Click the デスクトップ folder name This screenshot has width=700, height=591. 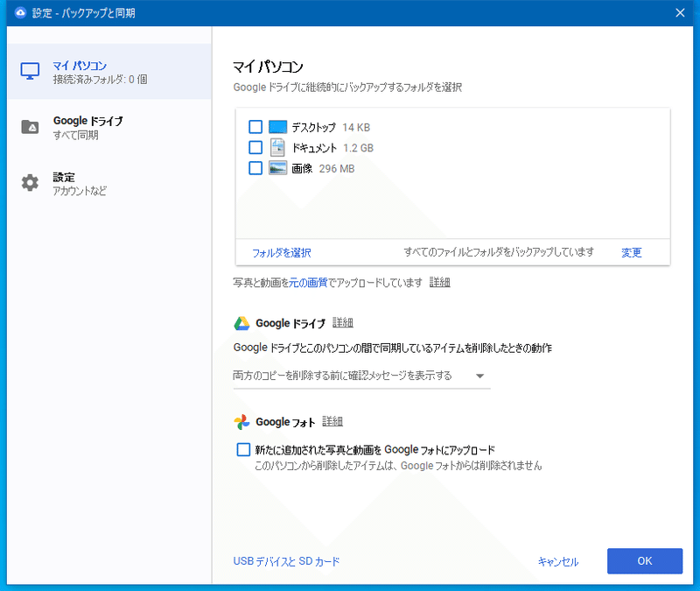(314, 128)
